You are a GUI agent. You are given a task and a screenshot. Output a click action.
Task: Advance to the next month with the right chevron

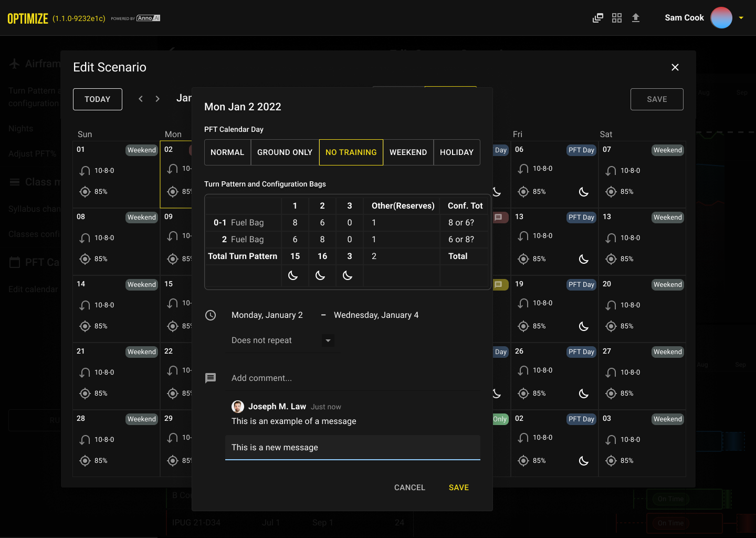pos(157,98)
